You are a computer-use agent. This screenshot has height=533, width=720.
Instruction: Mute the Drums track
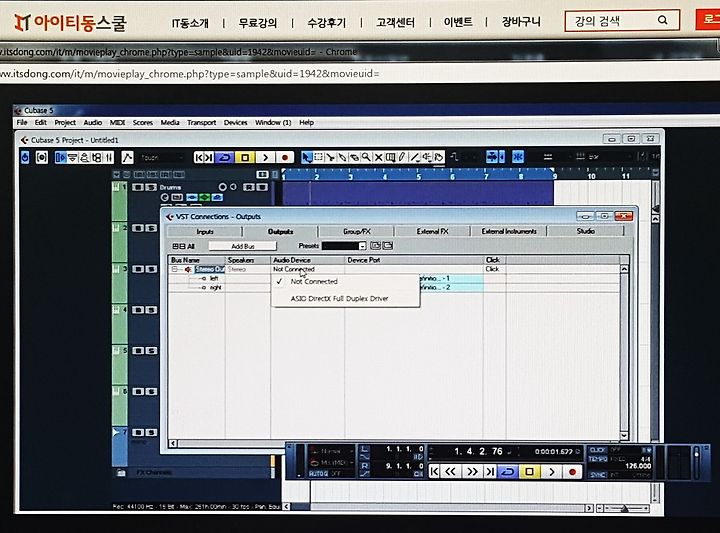tap(138, 187)
